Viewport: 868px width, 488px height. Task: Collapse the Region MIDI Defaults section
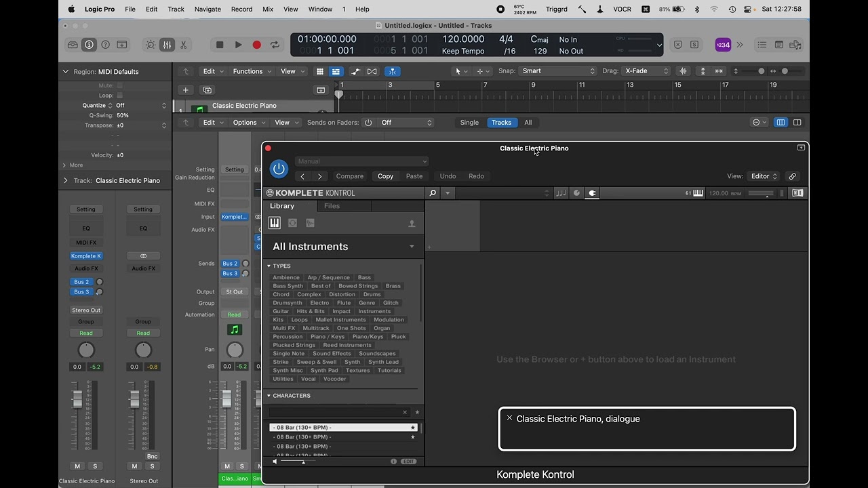tap(66, 71)
